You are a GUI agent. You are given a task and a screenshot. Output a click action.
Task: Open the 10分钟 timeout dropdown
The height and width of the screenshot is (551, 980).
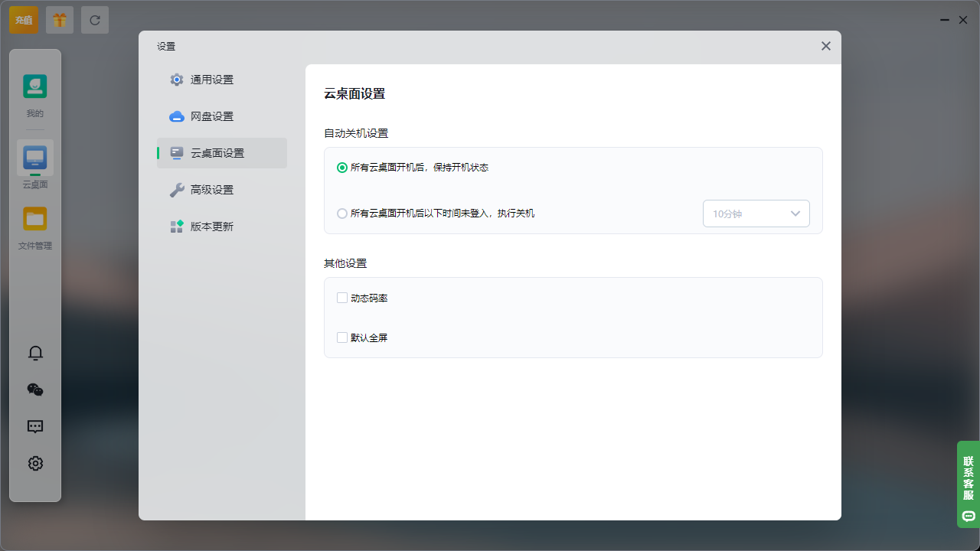click(x=756, y=214)
